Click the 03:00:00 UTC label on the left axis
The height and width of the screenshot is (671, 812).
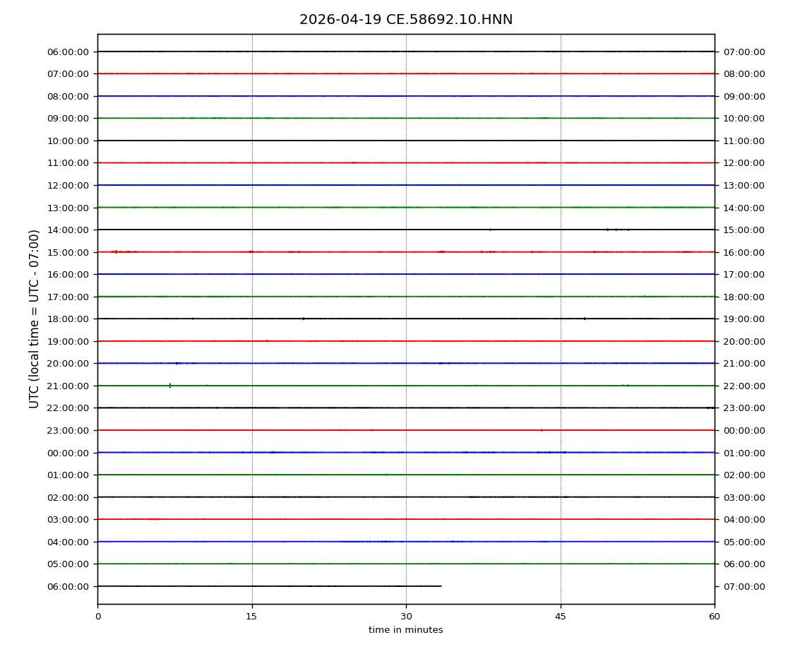69,519
